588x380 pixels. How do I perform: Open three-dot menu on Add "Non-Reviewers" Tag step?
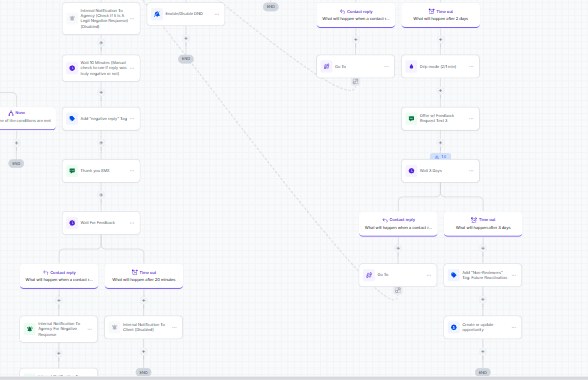(514, 275)
